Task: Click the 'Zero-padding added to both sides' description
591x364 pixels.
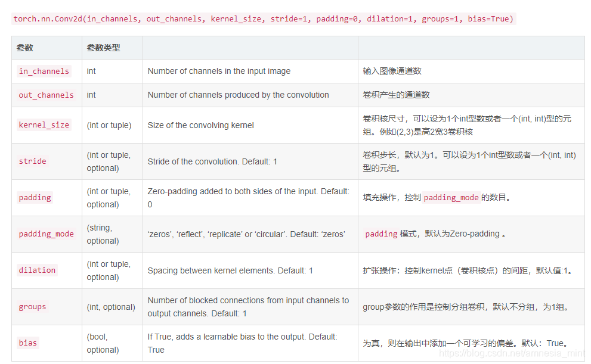Action: pyautogui.click(x=248, y=198)
